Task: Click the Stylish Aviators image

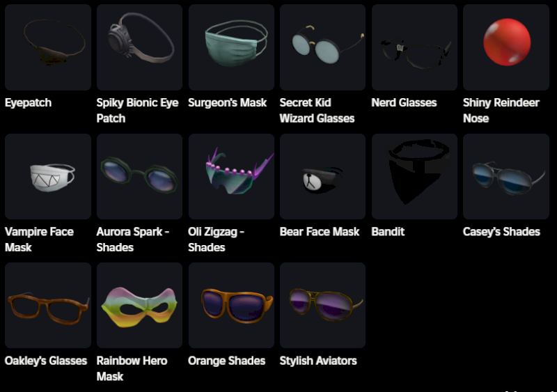Action: [322, 305]
